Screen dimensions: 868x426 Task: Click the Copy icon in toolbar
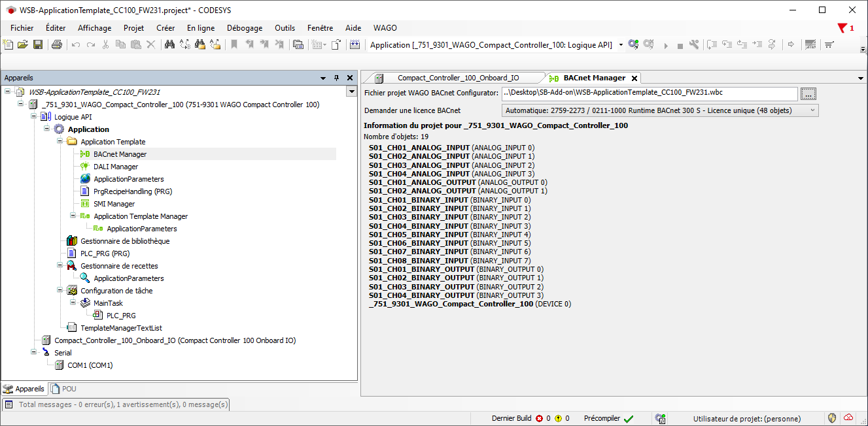point(120,45)
